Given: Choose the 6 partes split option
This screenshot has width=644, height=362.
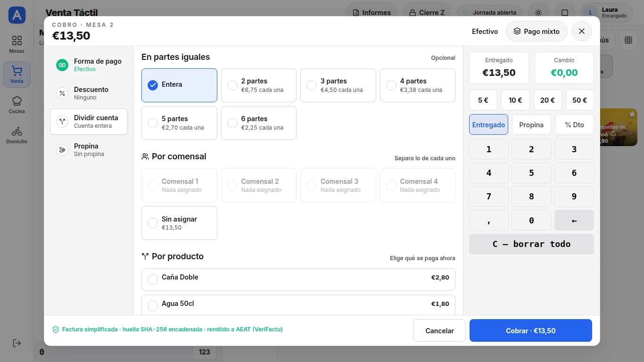Looking at the screenshot, I should (259, 123).
